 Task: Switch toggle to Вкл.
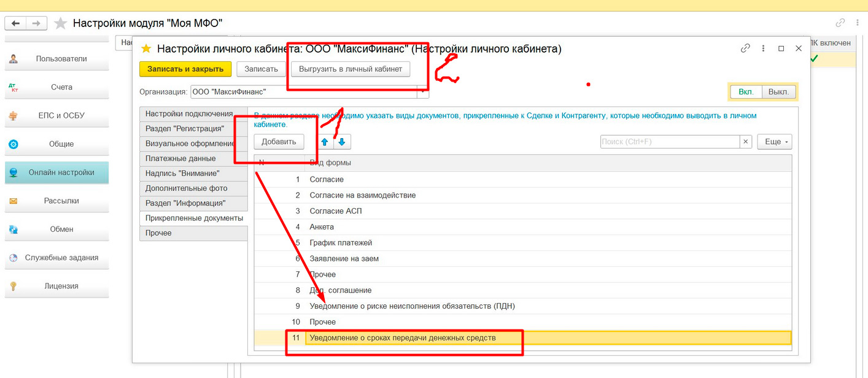(746, 92)
